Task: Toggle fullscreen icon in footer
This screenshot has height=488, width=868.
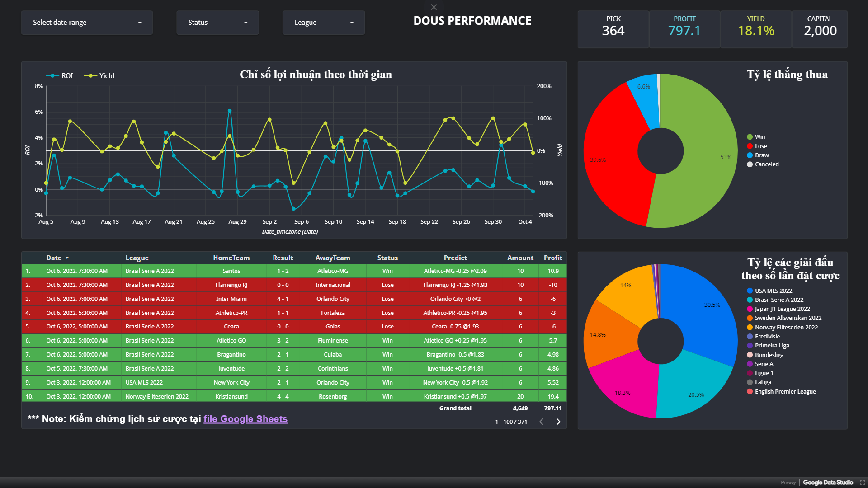Action: coord(862,483)
